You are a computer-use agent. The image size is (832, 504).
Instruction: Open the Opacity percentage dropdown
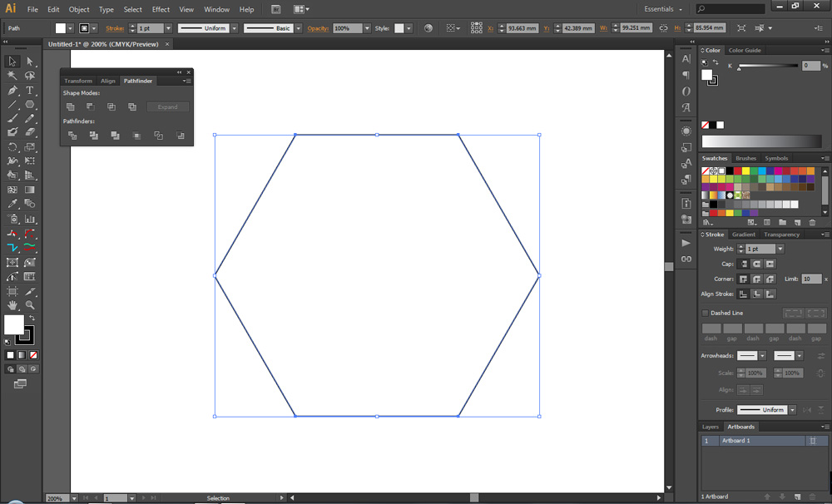coord(367,28)
